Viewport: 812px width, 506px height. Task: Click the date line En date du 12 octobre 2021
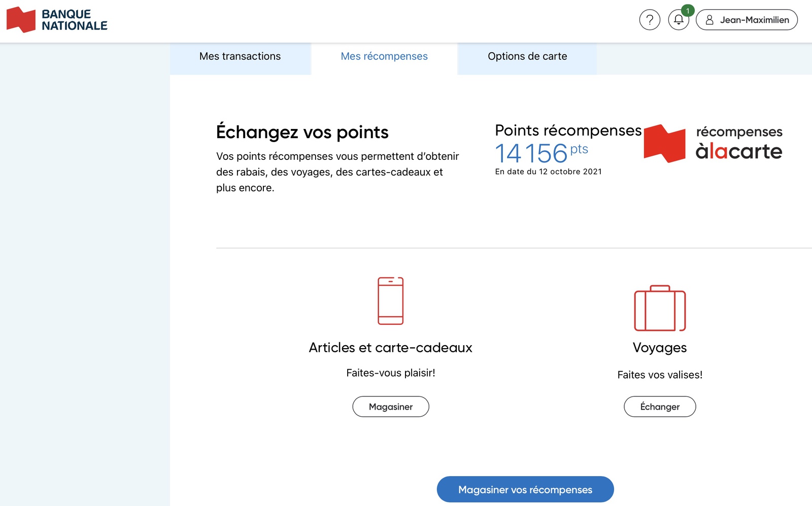(x=548, y=172)
